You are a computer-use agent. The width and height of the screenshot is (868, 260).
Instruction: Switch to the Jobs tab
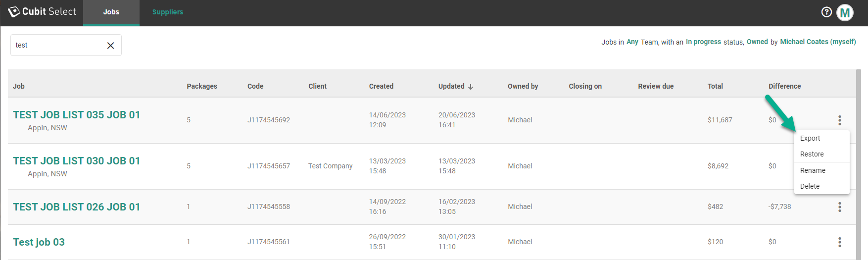(111, 12)
